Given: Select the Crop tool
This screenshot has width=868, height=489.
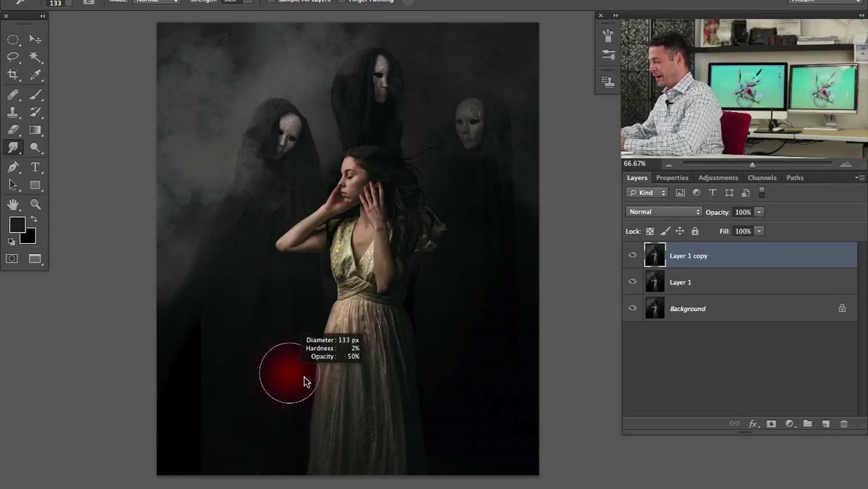Looking at the screenshot, I should click(x=13, y=75).
